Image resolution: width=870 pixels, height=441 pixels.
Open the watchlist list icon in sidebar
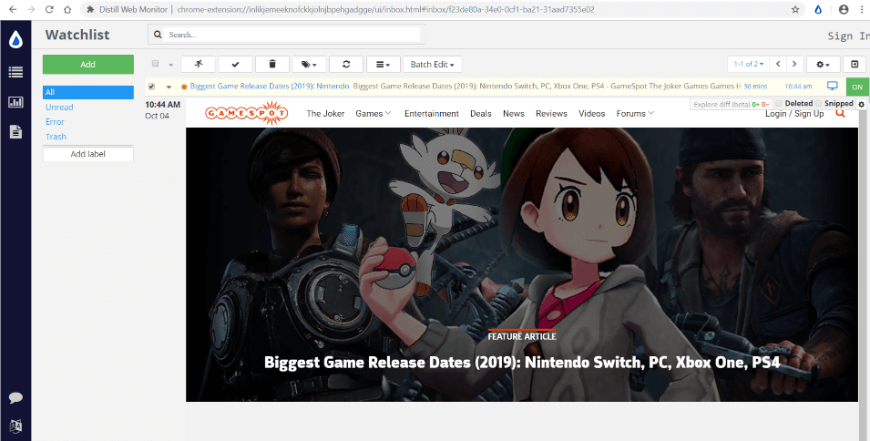pos(15,72)
